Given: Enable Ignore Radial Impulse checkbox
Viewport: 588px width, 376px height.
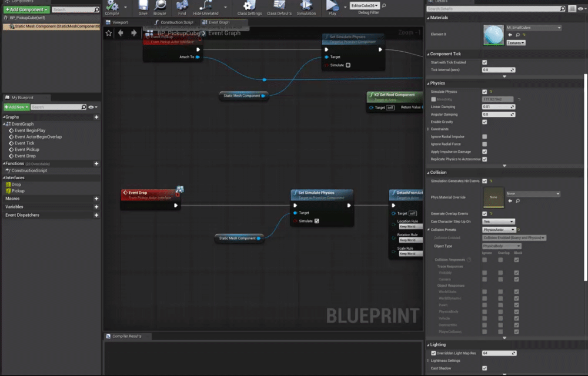Looking at the screenshot, I should point(485,137).
